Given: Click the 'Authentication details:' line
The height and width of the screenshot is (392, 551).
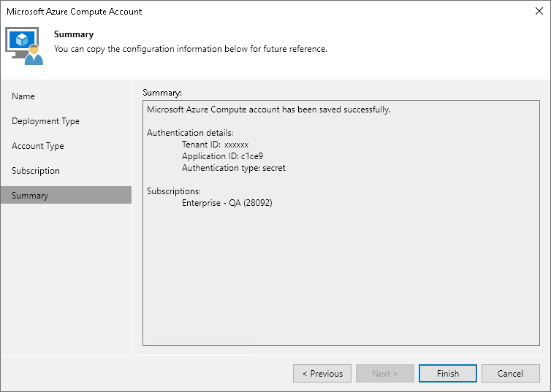Looking at the screenshot, I should (x=190, y=133).
